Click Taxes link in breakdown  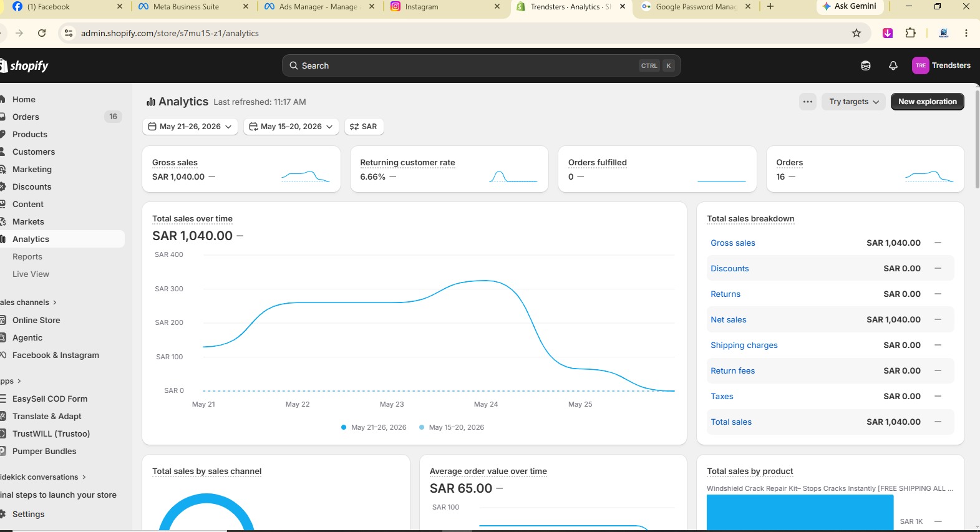(722, 397)
